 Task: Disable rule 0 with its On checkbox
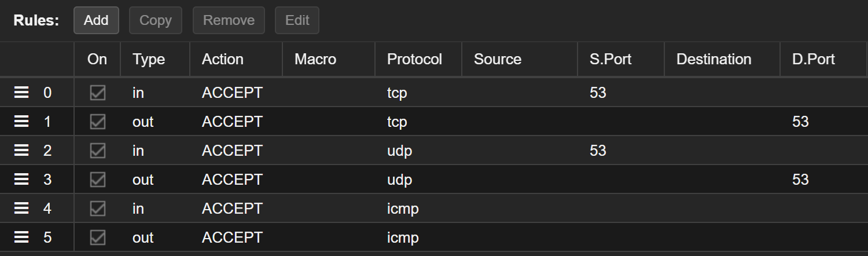pyautogui.click(x=98, y=92)
